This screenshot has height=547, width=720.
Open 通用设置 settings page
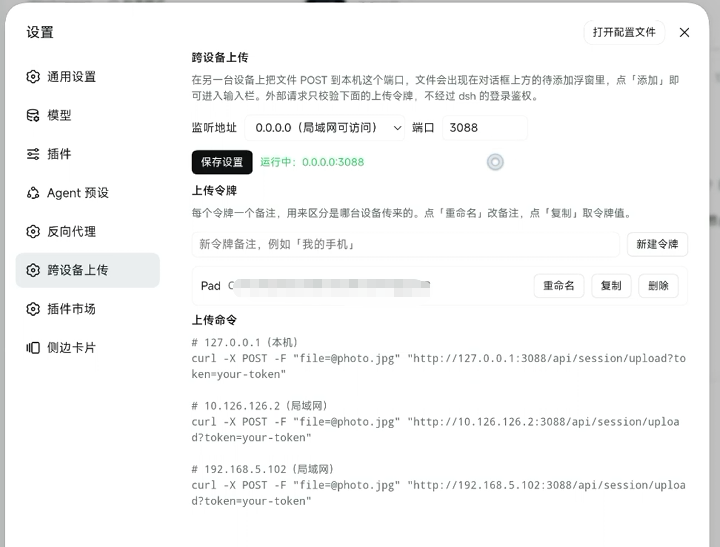(88, 77)
